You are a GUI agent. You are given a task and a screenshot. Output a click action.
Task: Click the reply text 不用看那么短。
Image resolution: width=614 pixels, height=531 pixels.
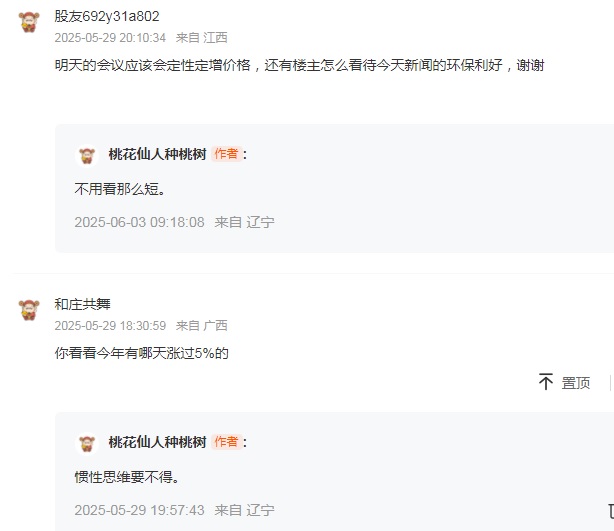tap(119, 188)
